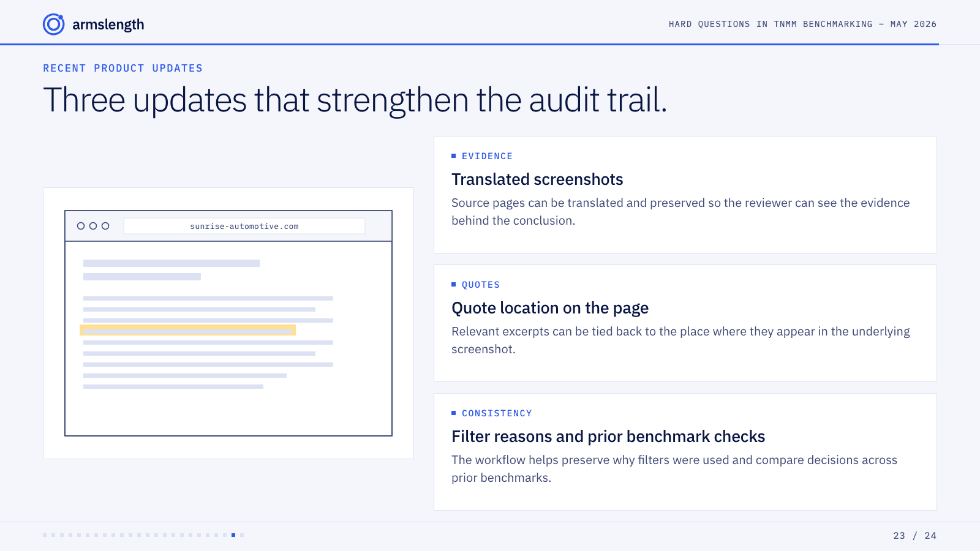Click the blue bullet square beside EVIDENCE
Viewport: 980px width, 551px height.
pyautogui.click(x=454, y=156)
